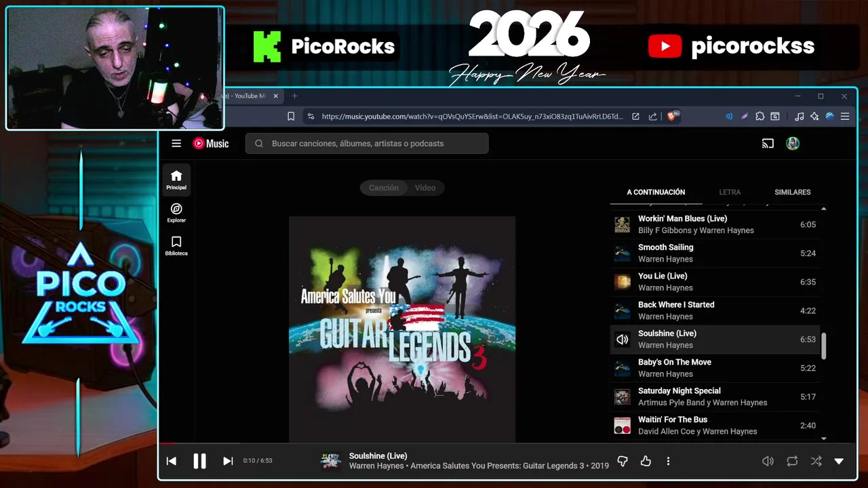Click the share page icon in address bar
The height and width of the screenshot is (488, 868).
pos(652,117)
